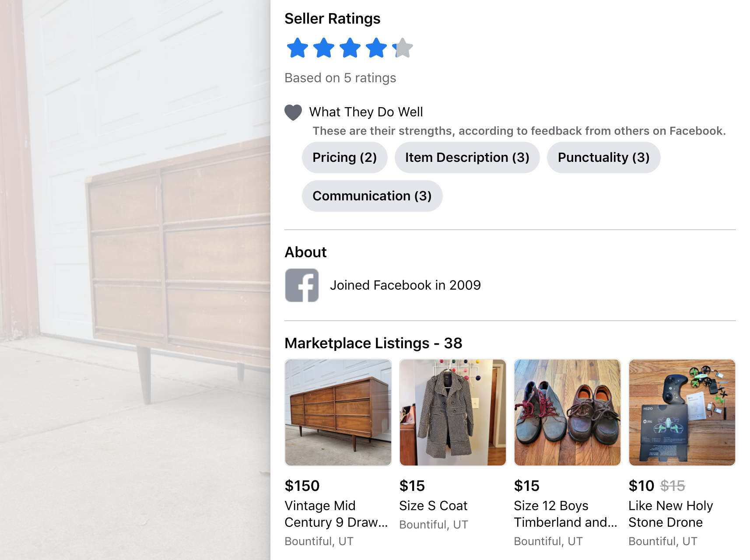Click the gray fifth rating star
Image resolution: width=750 pixels, height=560 pixels.
403,48
